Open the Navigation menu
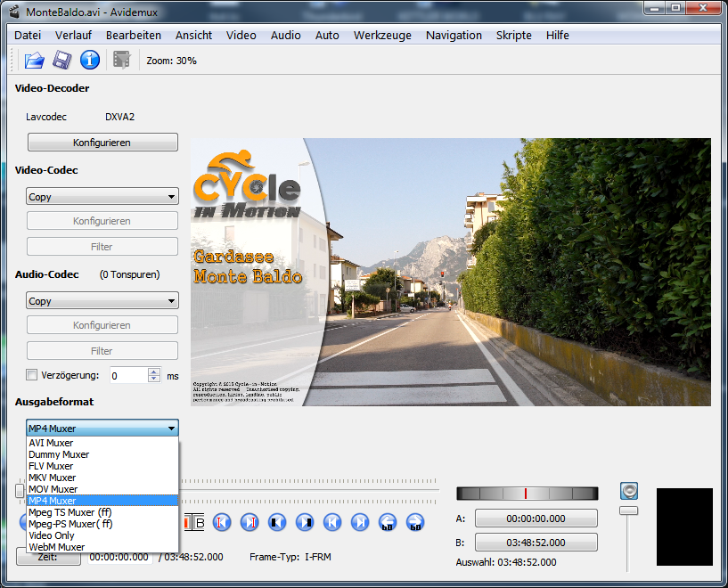728x588 pixels. (x=454, y=36)
